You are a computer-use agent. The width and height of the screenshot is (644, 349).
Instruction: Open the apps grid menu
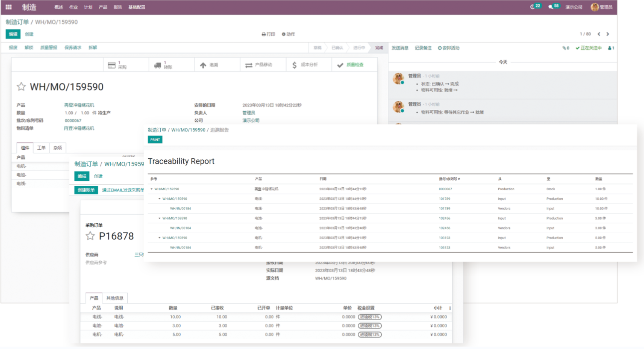[8, 7]
